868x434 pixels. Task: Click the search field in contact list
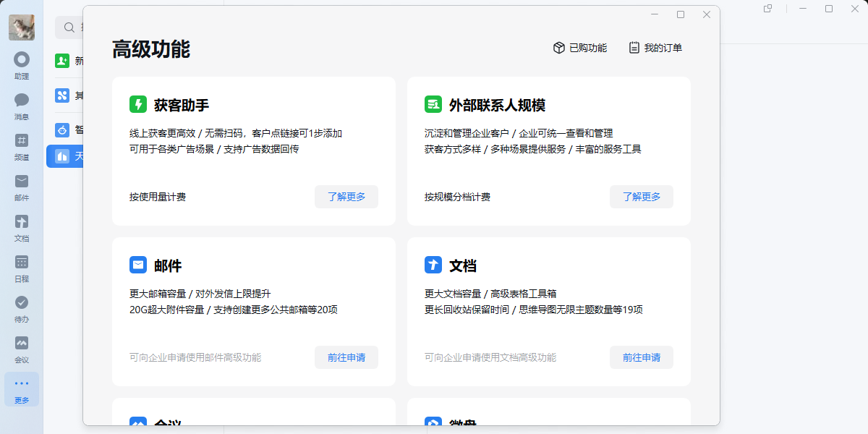[x=69, y=27]
